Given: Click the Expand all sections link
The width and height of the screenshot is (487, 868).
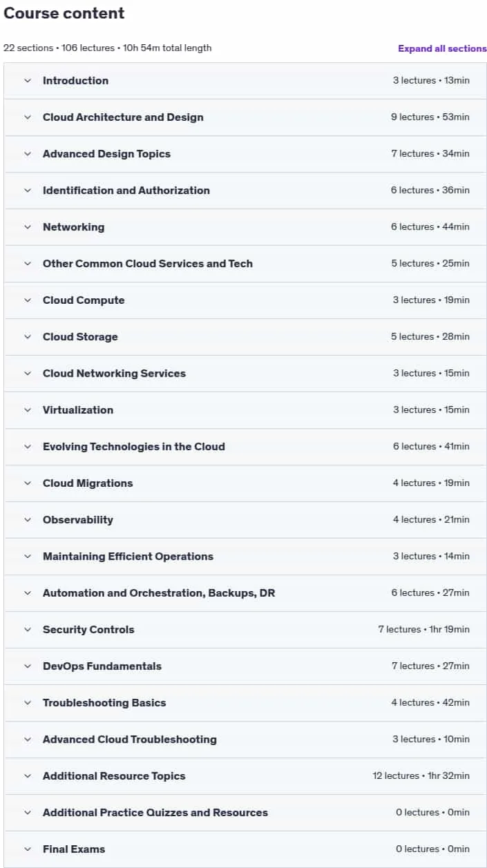Looking at the screenshot, I should click(x=442, y=48).
